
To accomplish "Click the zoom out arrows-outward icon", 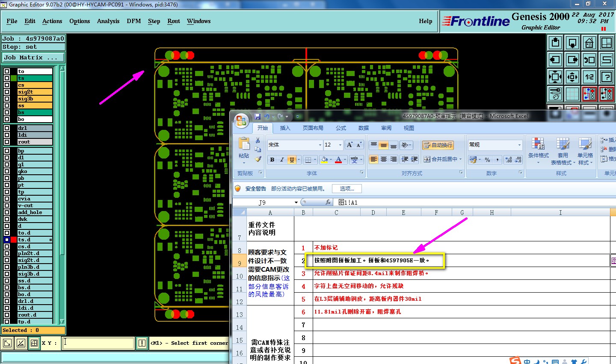I will pos(572,77).
